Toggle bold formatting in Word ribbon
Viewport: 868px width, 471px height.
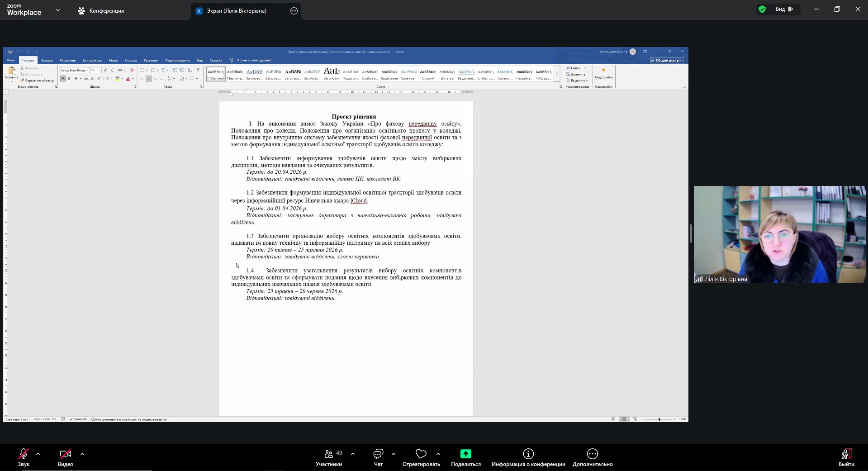(x=63, y=79)
